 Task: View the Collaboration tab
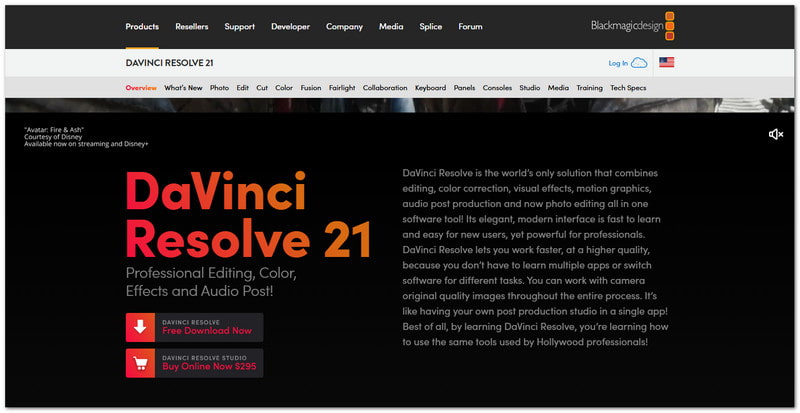[385, 88]
